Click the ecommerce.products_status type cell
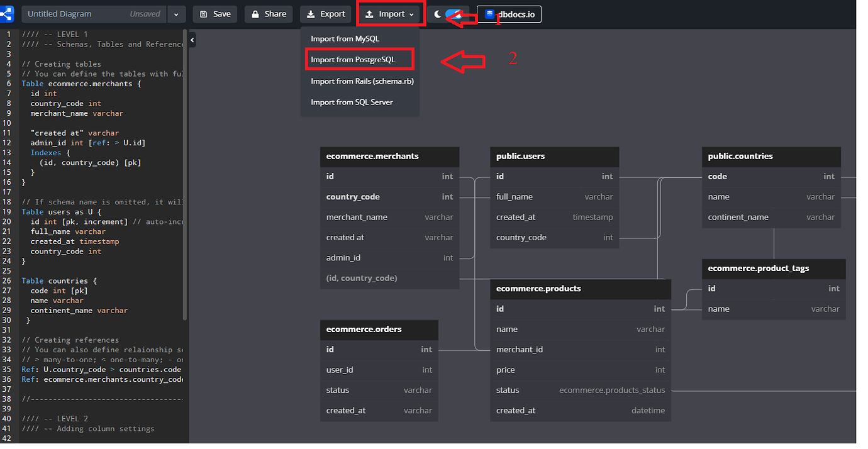Viewport: 868px width, 449px height. [x=612, y=391]
